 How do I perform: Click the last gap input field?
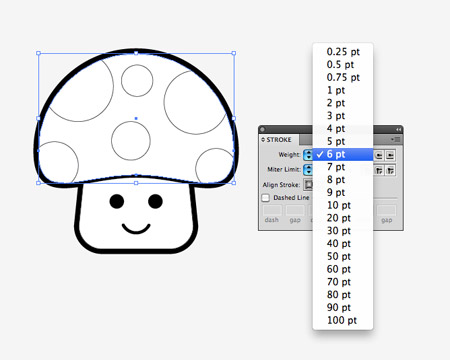coord(386,211)
